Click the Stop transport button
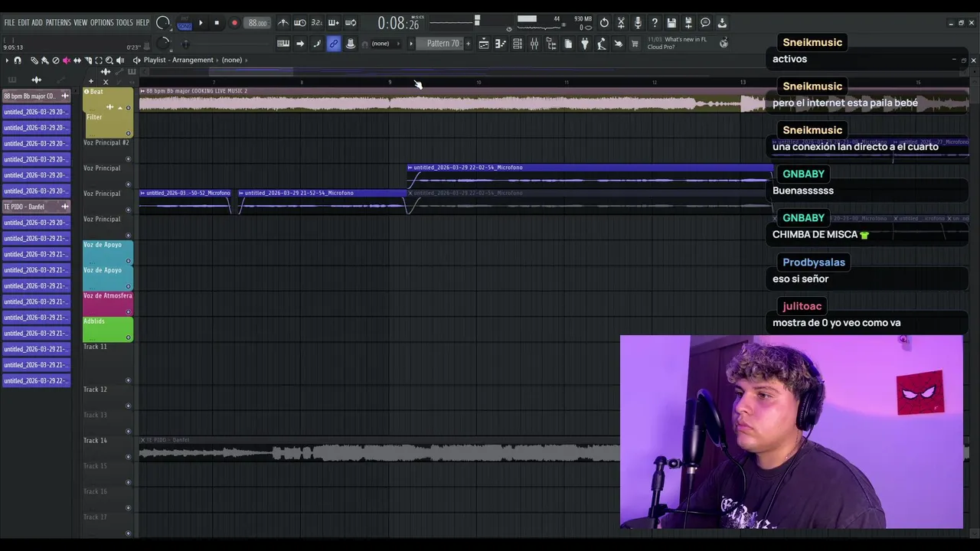This screenshot has height=551, width=980. click(x=217, y=23)
